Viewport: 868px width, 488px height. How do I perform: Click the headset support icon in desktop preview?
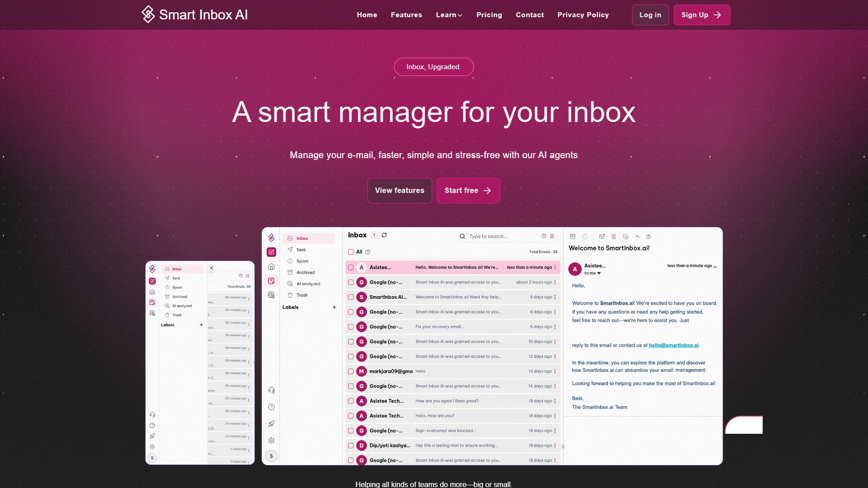pos(271,390)
